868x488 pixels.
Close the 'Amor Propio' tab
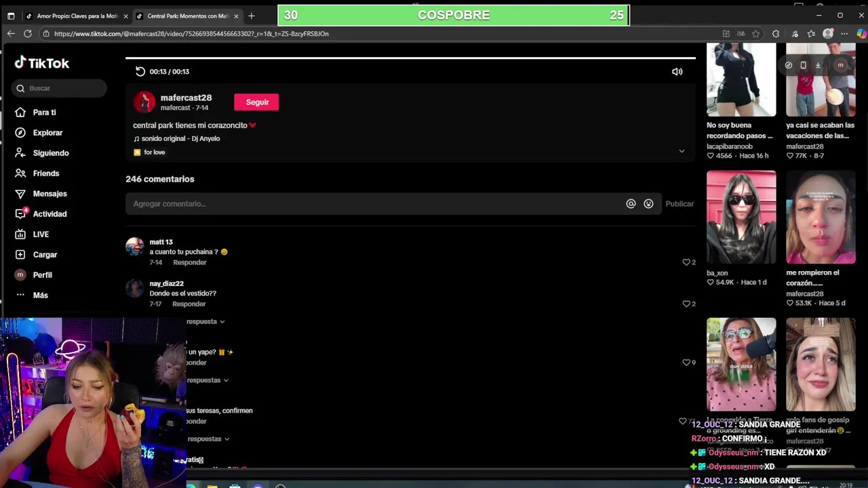tap(125, 16)
